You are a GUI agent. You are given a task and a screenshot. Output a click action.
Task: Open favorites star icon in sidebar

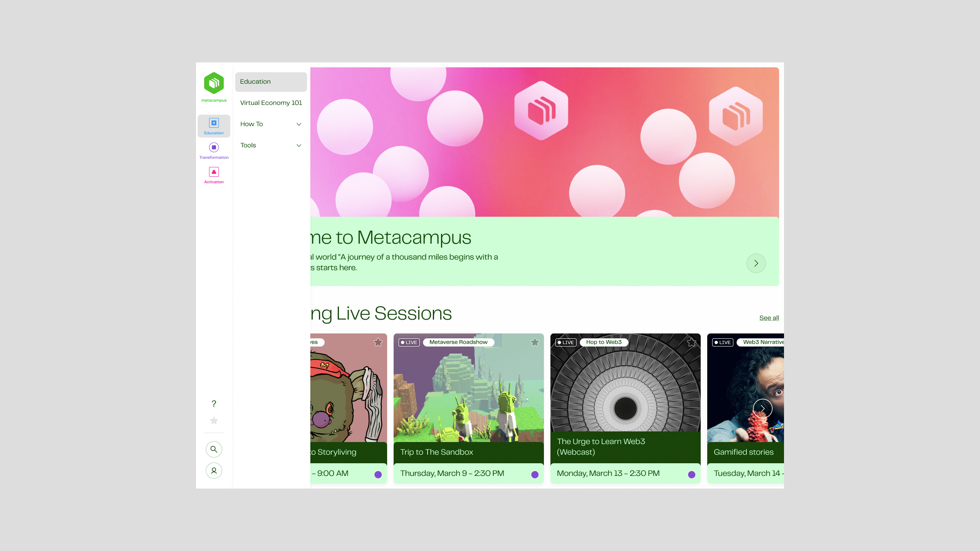(214, 420)
